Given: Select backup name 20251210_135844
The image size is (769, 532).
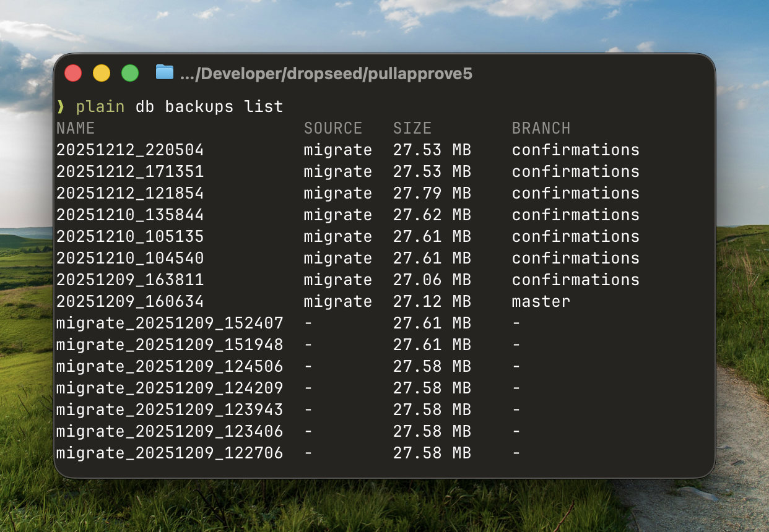Looking at the screenshot, I should pos(130,215).
